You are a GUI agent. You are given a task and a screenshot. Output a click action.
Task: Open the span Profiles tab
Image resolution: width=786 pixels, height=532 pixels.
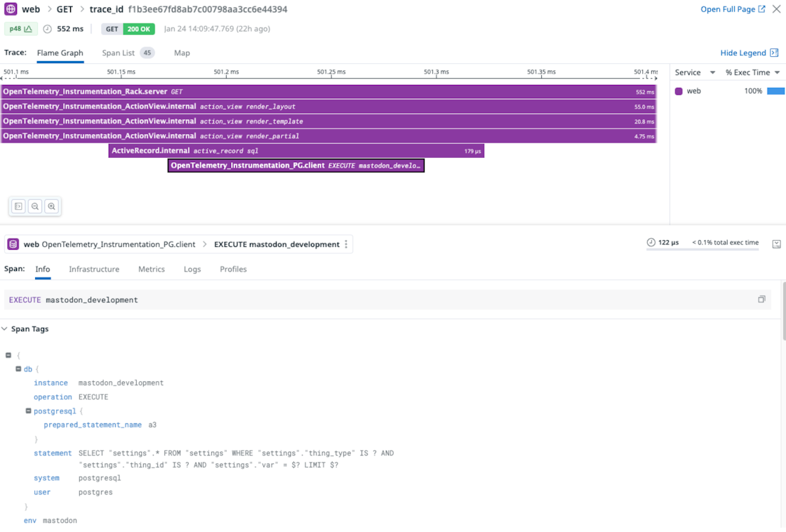[x=233, y=270]
